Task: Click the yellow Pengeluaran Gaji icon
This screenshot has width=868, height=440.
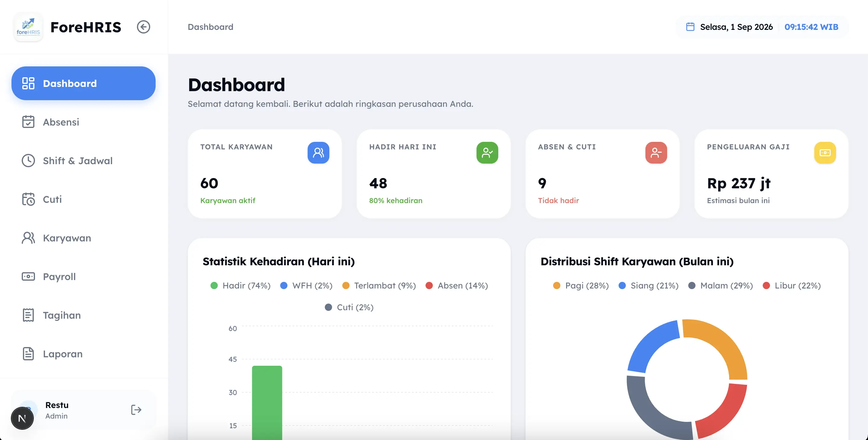Action: coord(825,153)
